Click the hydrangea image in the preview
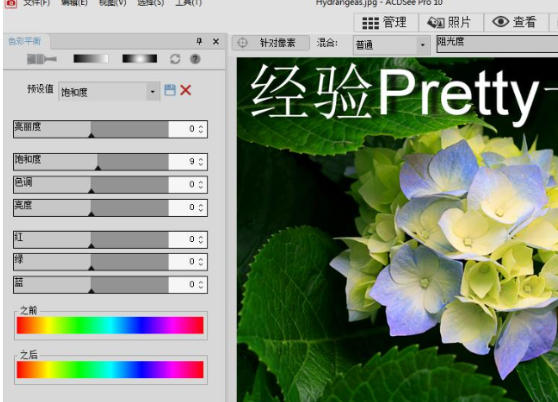 (x=397, y=229)
